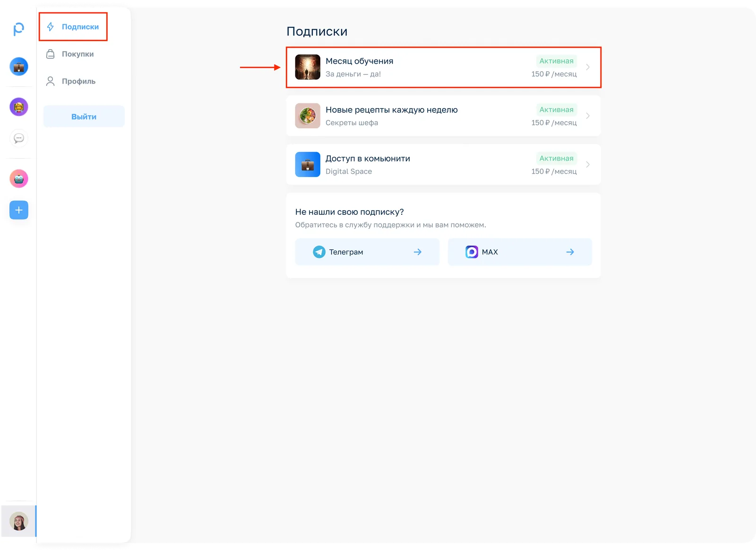Viewport: 756px width, 552px height.
Task: Click the bag icon beside Покупки
Action: tap(51, 54)
